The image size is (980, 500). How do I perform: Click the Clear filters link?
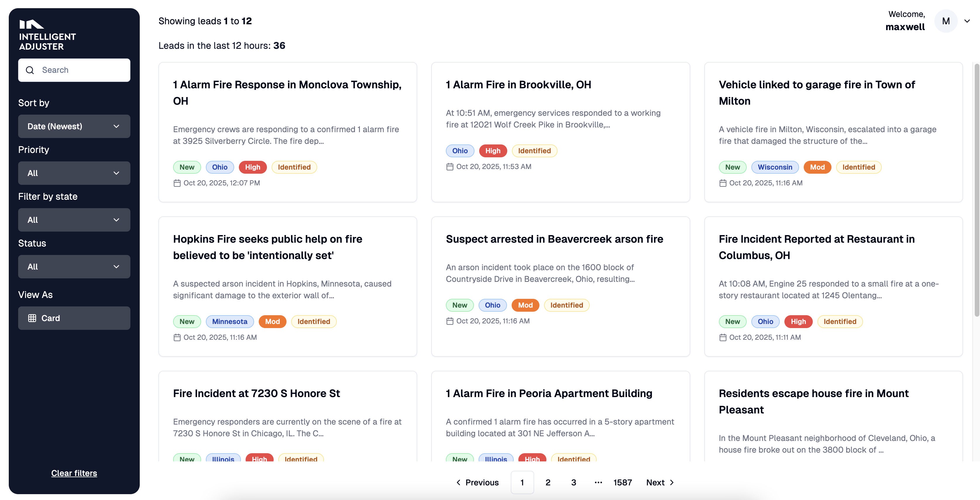[x=74, y=473]
